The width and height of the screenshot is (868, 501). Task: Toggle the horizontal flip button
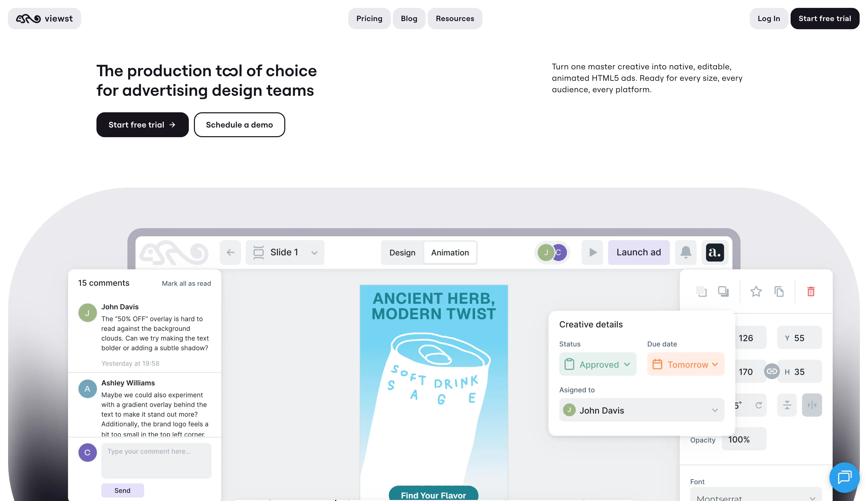[812, 405]
